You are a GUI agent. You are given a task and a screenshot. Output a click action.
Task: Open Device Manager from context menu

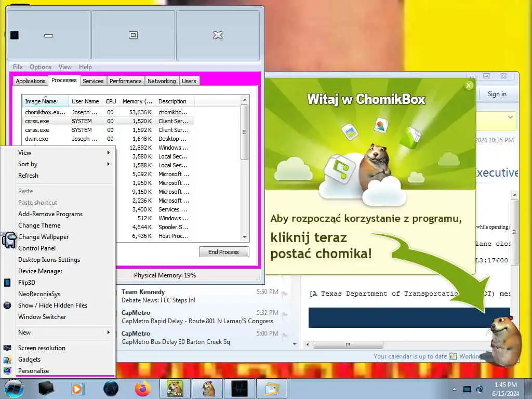pyautogui.click(x=63, y=271)
